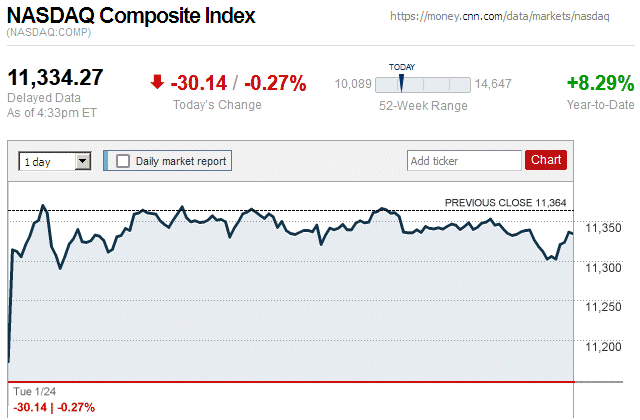Click the 10,089 52-week low value
Viewport: 640px width, 420px height.
(352, 84)
